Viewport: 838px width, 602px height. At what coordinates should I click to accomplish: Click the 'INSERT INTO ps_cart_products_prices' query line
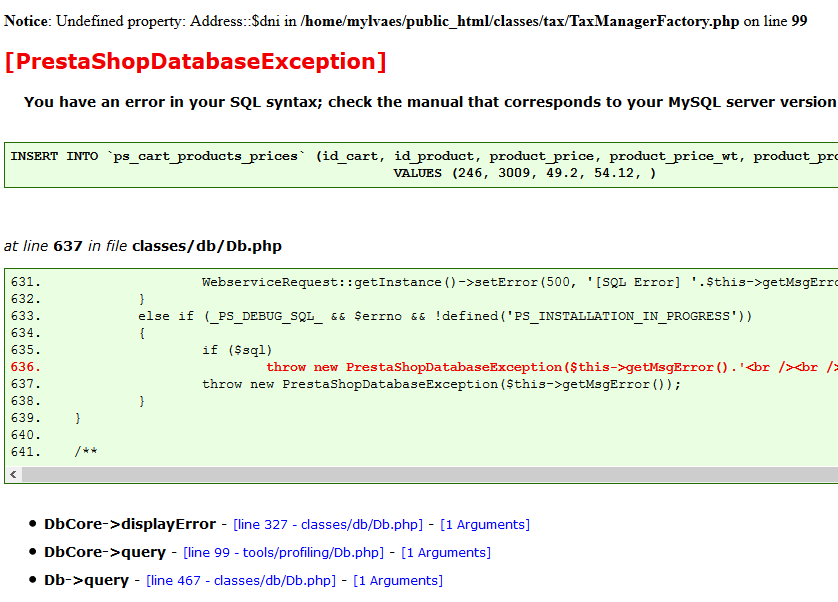pos(424,156)
